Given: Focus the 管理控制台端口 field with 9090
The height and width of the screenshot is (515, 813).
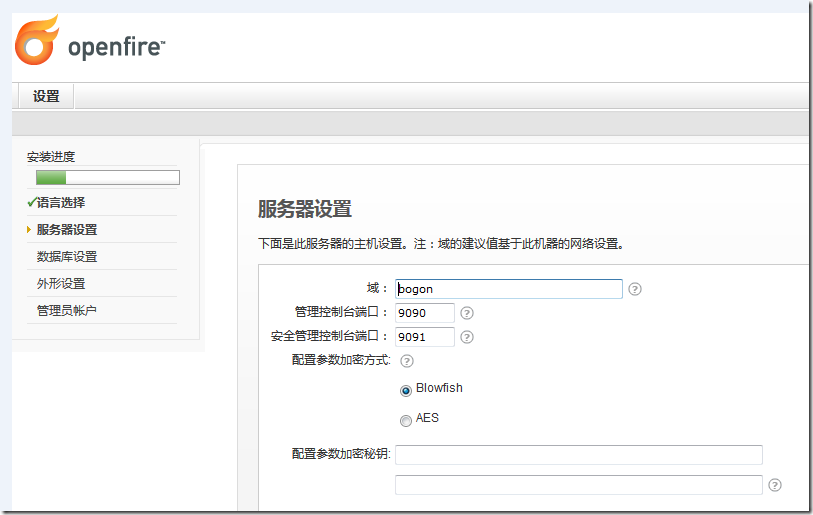Looking at the screenshot, I should pyautogui.click(x=425, y=313).
